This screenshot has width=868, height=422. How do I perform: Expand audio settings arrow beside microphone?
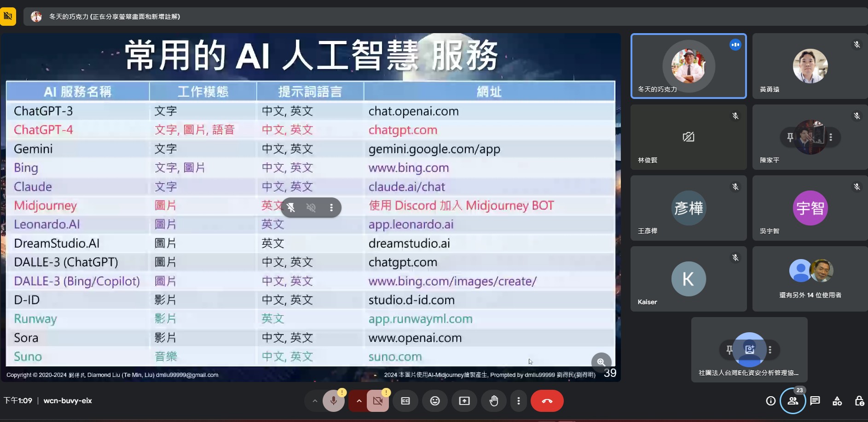click(x=315, y=401)
